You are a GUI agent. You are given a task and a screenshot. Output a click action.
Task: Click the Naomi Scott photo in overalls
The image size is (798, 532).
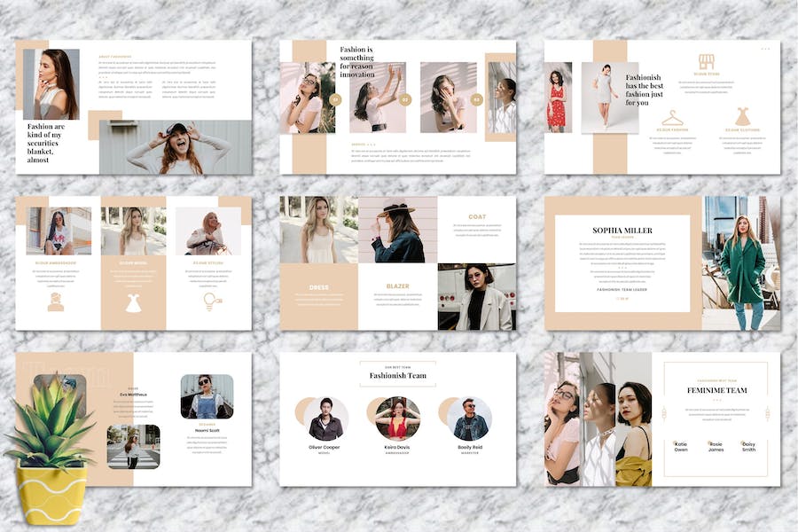207,395
